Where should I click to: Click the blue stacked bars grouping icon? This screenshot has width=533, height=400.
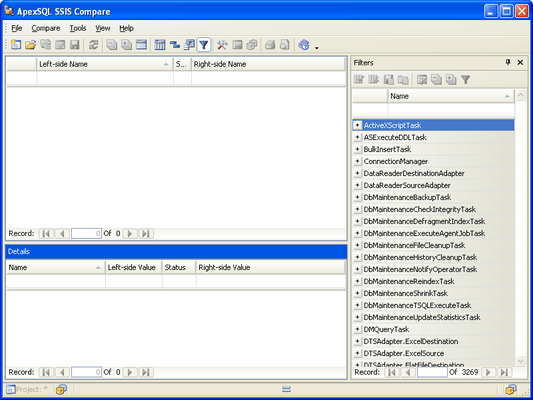pyautogui.click(x=175, y=45)
